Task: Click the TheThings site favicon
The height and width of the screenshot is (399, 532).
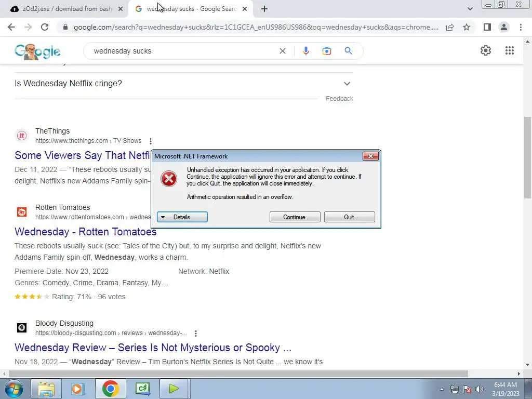Action: (x=22, y=136)
